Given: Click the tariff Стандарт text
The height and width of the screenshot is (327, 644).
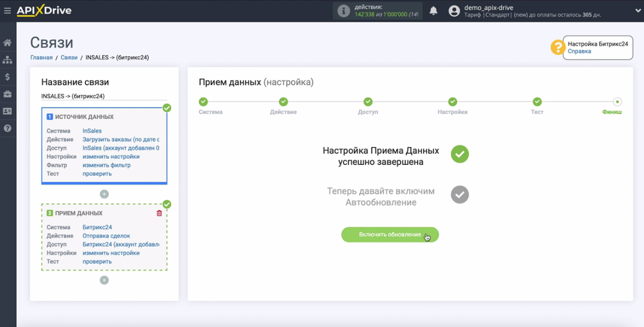Looking at the screenshot, I should coord(498,15).
